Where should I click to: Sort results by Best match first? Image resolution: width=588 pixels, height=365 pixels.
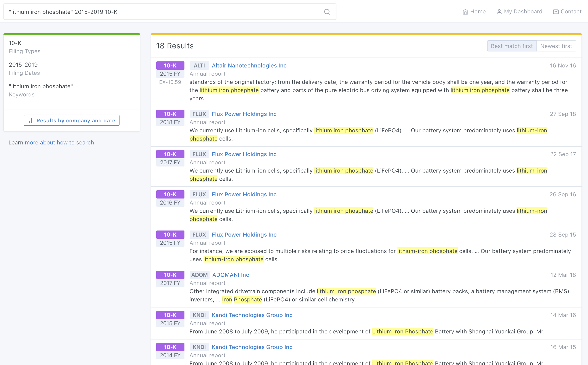tap(512, 46)
